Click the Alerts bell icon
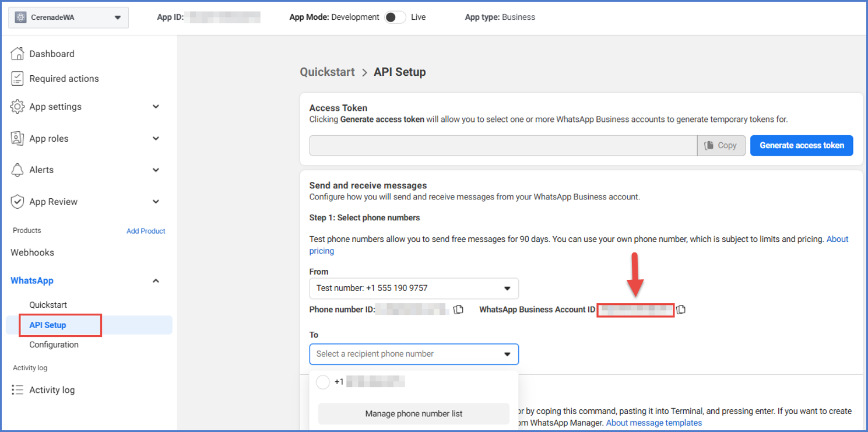This screenshot has height=432, width=868. point(17,170)
